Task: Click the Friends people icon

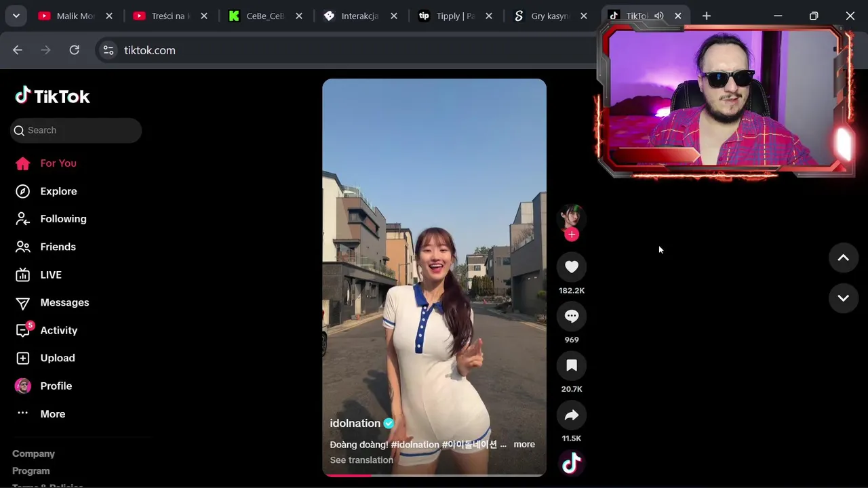Action: click(x=23, y=247)
